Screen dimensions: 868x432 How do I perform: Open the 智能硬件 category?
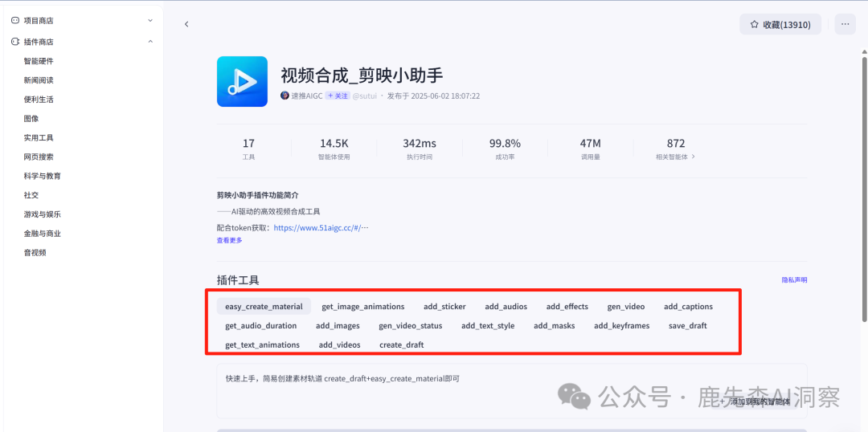tap(39, 61)
